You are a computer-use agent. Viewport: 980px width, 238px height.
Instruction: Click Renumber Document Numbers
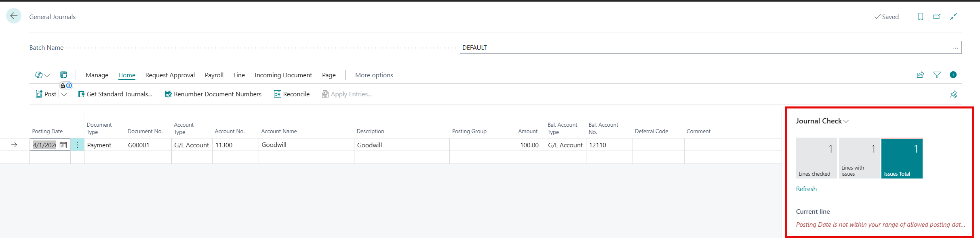point(213,94)
